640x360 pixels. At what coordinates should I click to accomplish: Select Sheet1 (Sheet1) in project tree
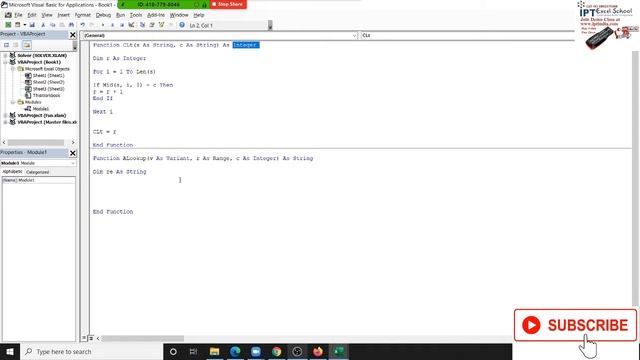(48, 76)
